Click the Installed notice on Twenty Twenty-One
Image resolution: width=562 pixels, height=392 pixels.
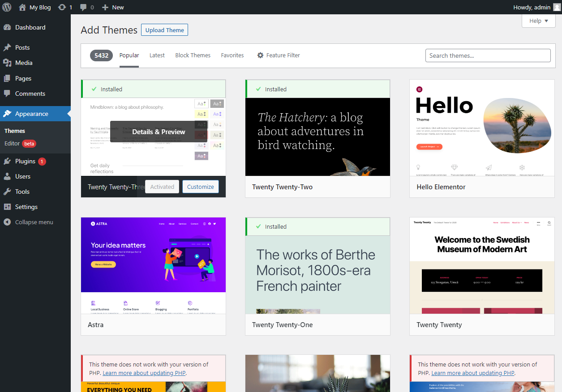tap(317, 226)
